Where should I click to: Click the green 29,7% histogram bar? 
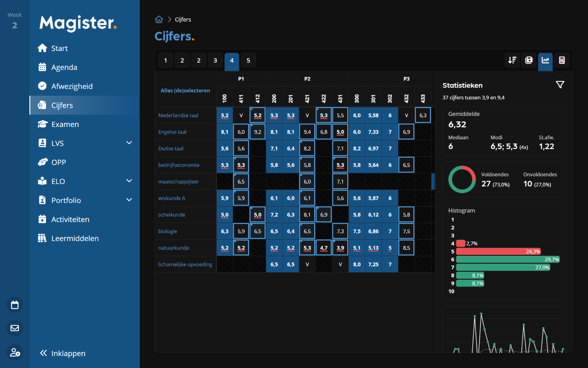click(508, 259)
